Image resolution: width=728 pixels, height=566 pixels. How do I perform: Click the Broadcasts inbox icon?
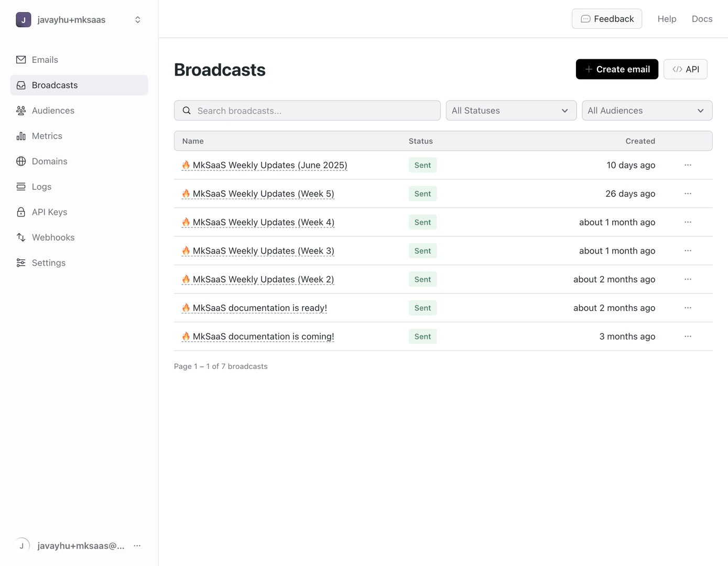tap(21, 85)
